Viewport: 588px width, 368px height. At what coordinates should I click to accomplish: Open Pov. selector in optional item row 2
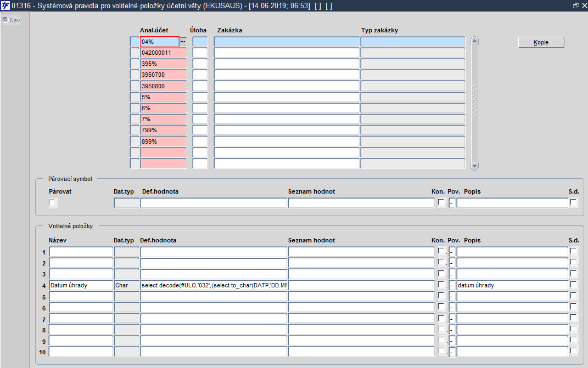452,263
